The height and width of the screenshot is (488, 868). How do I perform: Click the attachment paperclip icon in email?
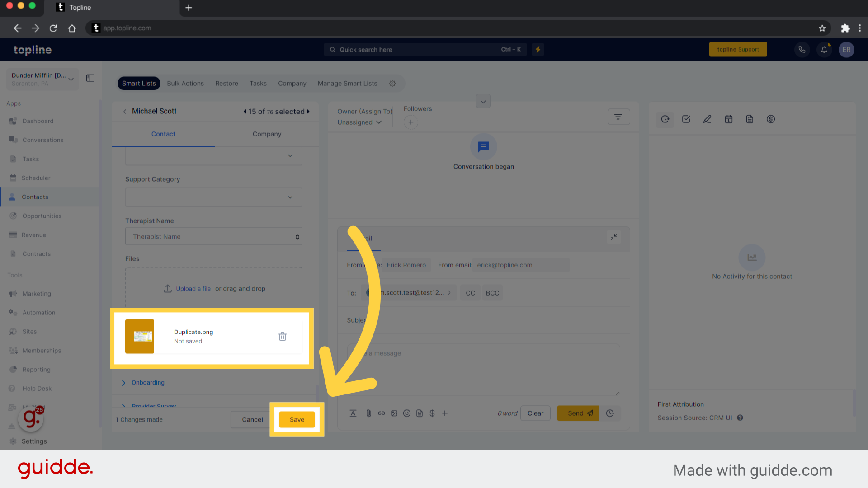pos(368,413)
